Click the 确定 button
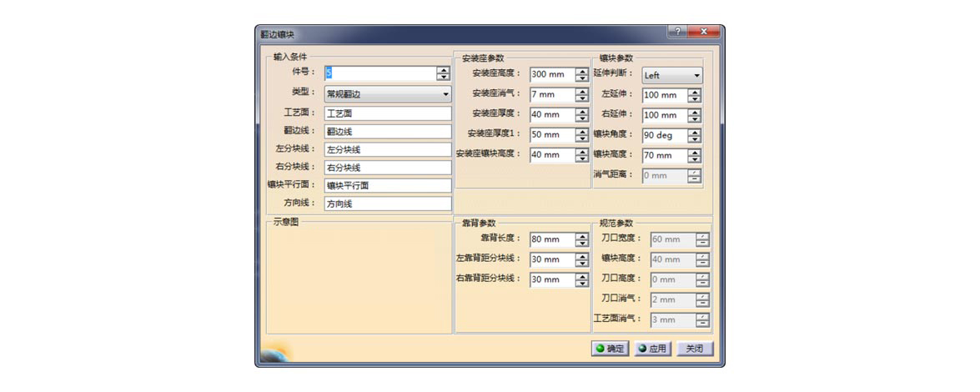This screenshot has width=980, height=392. tap(609, 349)
